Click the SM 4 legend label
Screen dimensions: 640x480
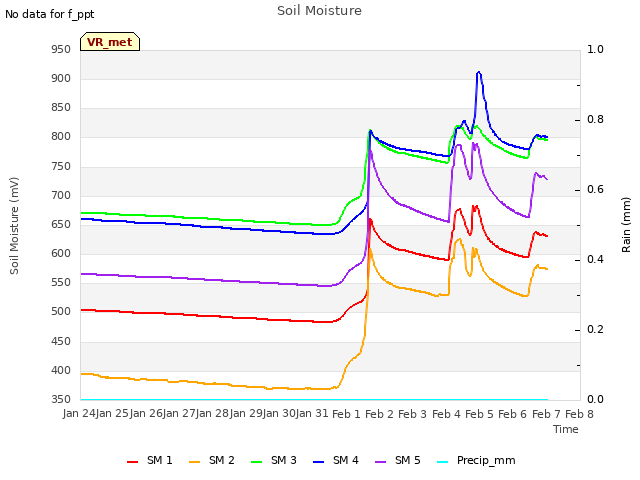pyautogui.click(x=346, y=460)
